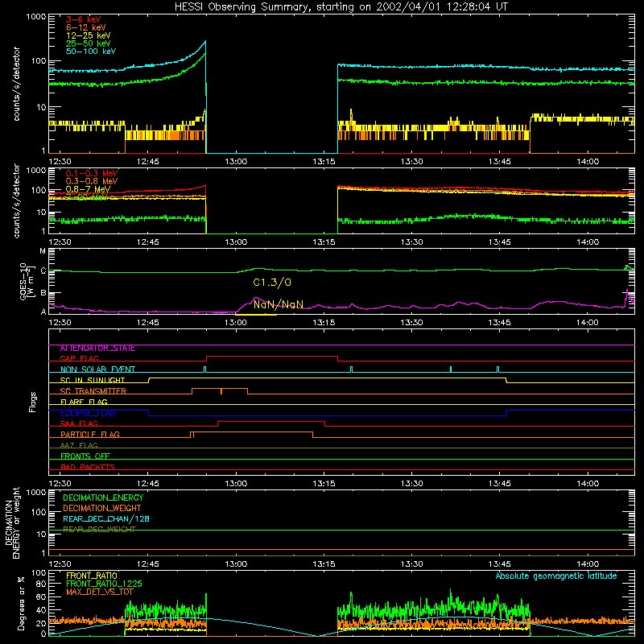Click the vertical Flags axis title
The image size is (644, 644).
coord(33,402)
